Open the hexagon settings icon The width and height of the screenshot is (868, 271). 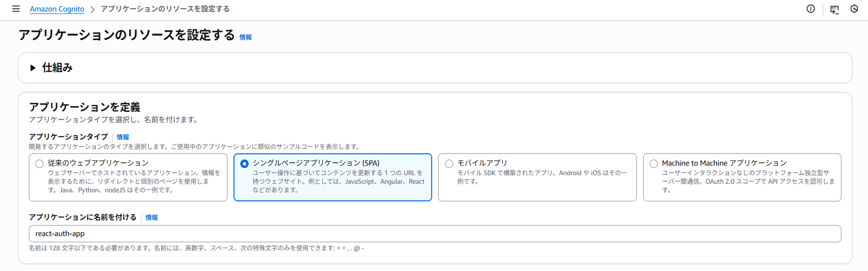(854, 9)
